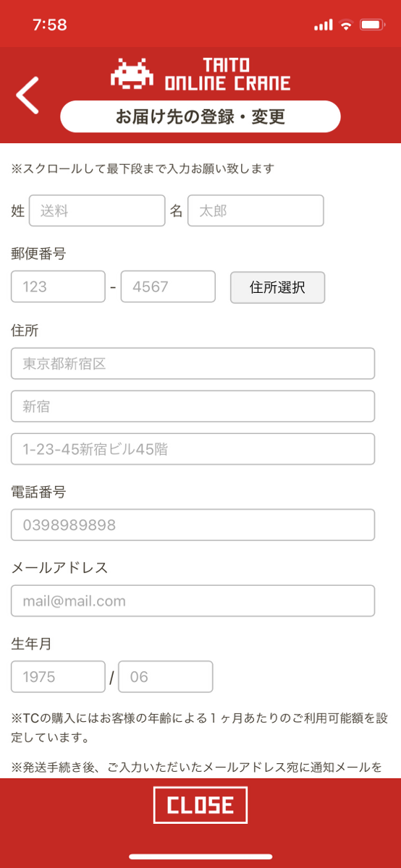Tap the お届け先の登録・変更 header label
401x868 pixels.
[x=200, y=116]
